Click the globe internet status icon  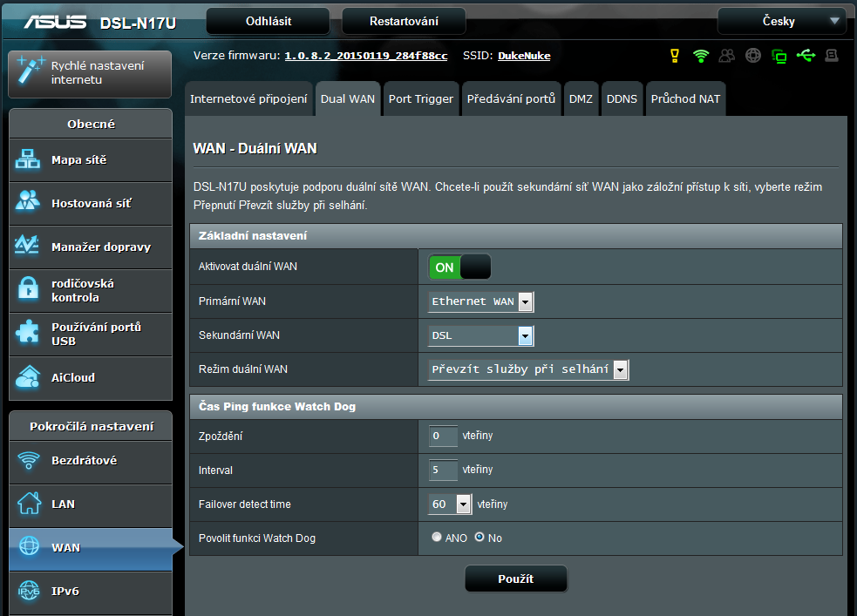click(x=753, y=56)
